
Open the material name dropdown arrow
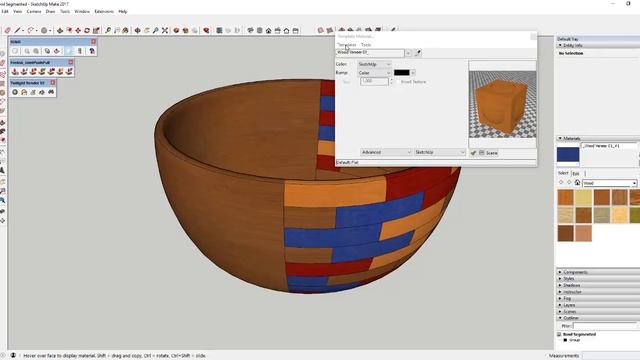(409, 53)
